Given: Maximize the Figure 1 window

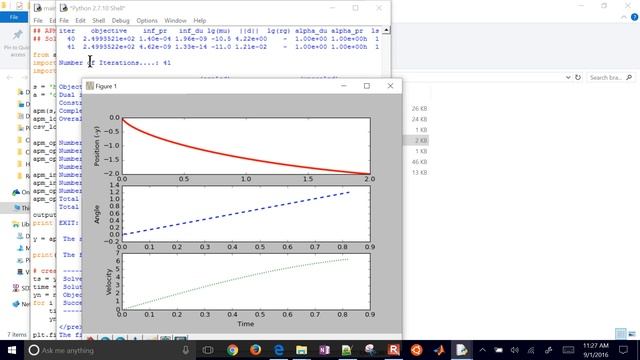Looking at the screenshot, I should (367, 86).
